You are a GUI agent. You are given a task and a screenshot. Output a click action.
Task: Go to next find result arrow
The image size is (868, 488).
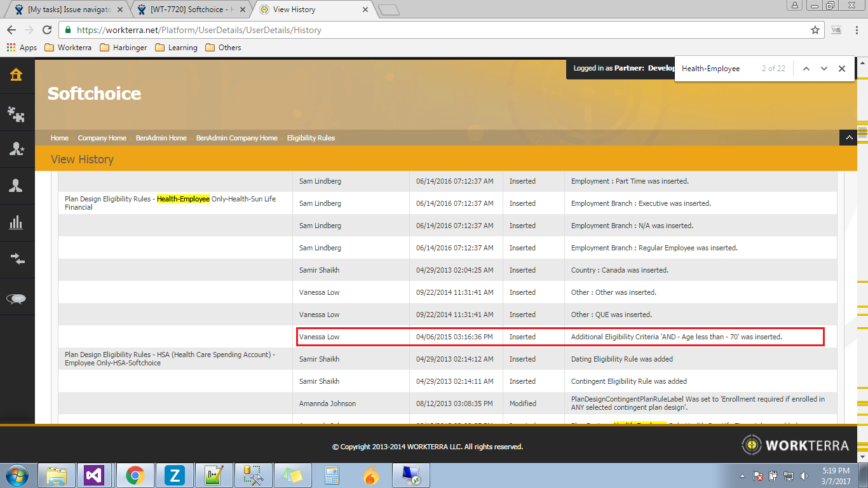tap(824, 69)
